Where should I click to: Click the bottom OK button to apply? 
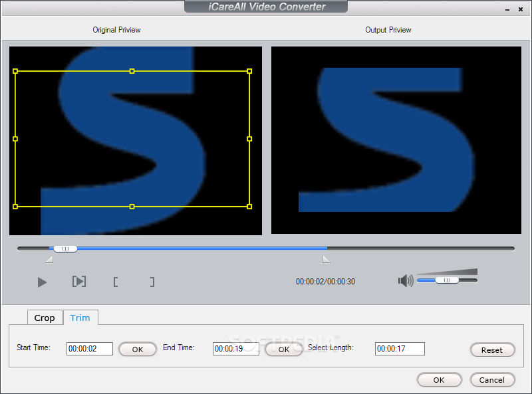click(x=439, y=380)
